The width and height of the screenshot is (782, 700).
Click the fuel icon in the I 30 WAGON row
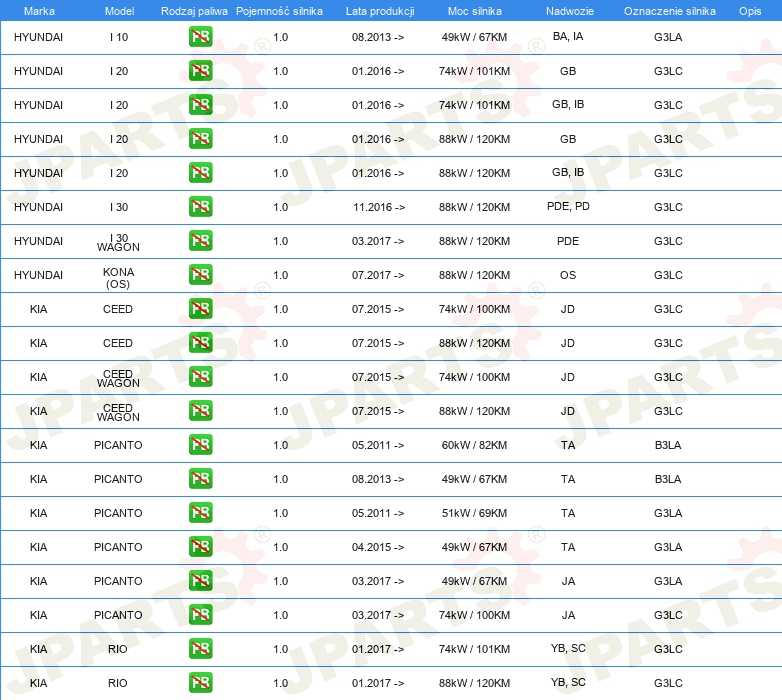[x=200, y=241]
